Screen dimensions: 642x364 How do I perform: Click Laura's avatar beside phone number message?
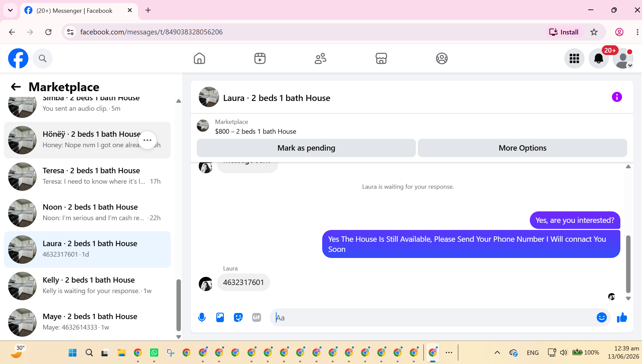[x=206, y=284]
